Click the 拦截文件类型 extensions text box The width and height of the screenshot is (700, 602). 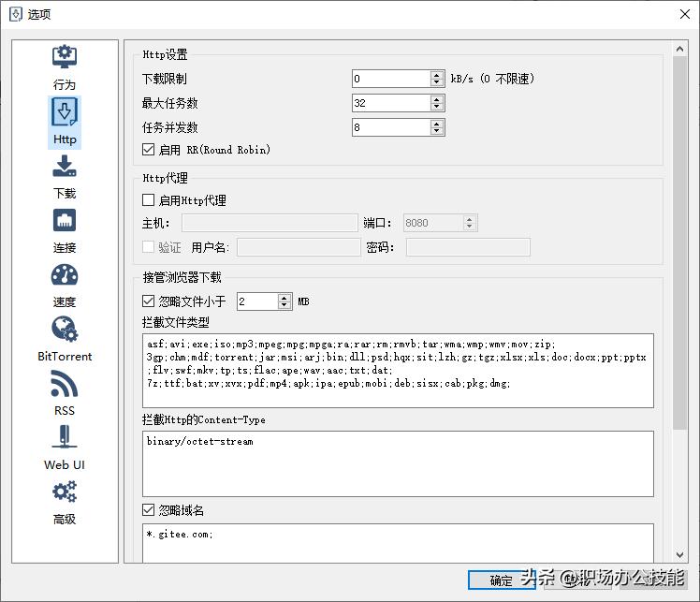(399, 371)
